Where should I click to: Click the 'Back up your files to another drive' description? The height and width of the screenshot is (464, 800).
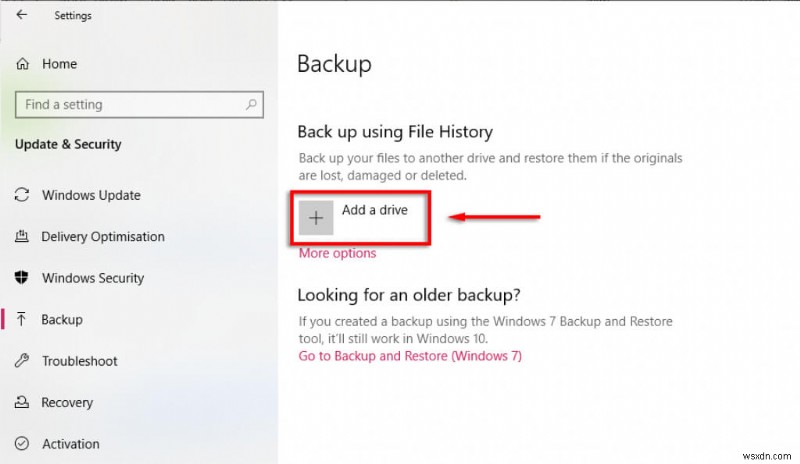[x=490, y=166]
